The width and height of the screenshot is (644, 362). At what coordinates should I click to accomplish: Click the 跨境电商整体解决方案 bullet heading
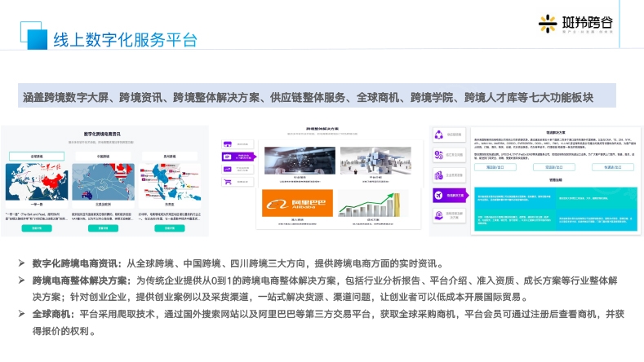(x=82, y=280)
